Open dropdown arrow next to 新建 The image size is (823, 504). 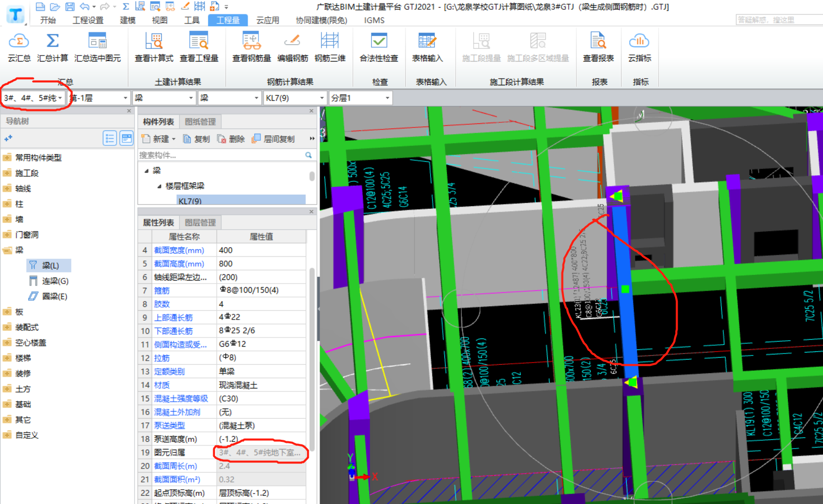(174, 139)
